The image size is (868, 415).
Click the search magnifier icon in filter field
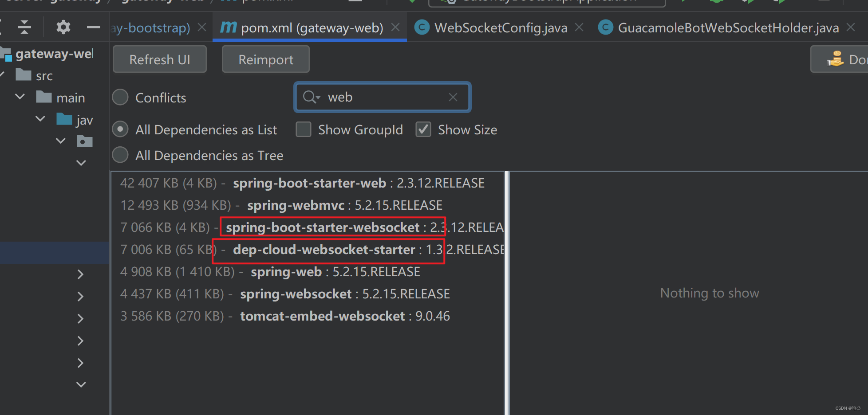coord(311,97)
